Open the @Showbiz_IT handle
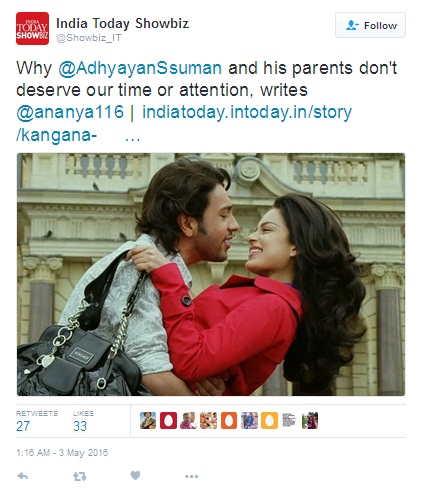Screen dimensions: 427x495 point(89,38)
